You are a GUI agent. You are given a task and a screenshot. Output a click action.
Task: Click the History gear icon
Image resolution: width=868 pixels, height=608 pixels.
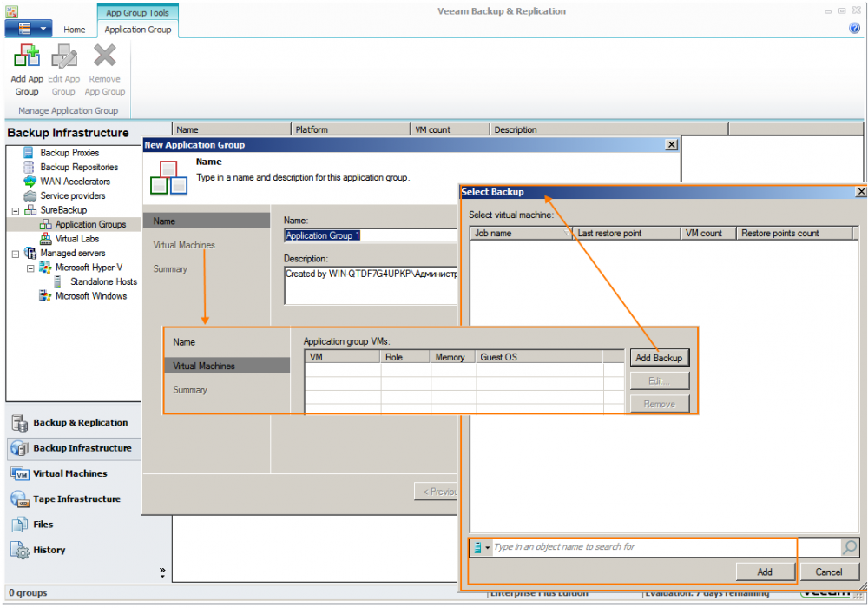(x=19, y=551)
